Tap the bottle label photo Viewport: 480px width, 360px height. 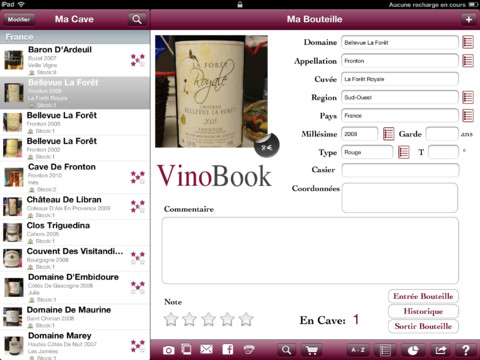[211, 91]
